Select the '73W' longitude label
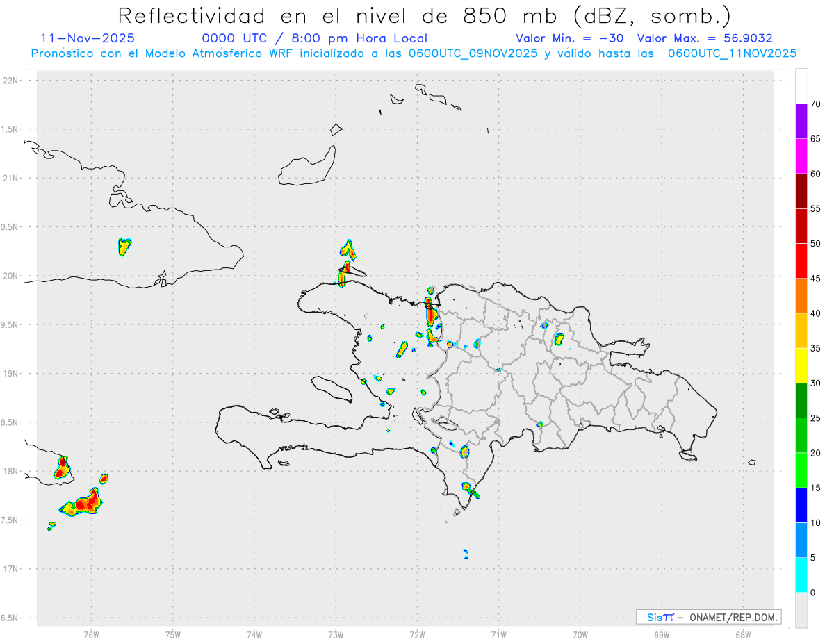 336,634
